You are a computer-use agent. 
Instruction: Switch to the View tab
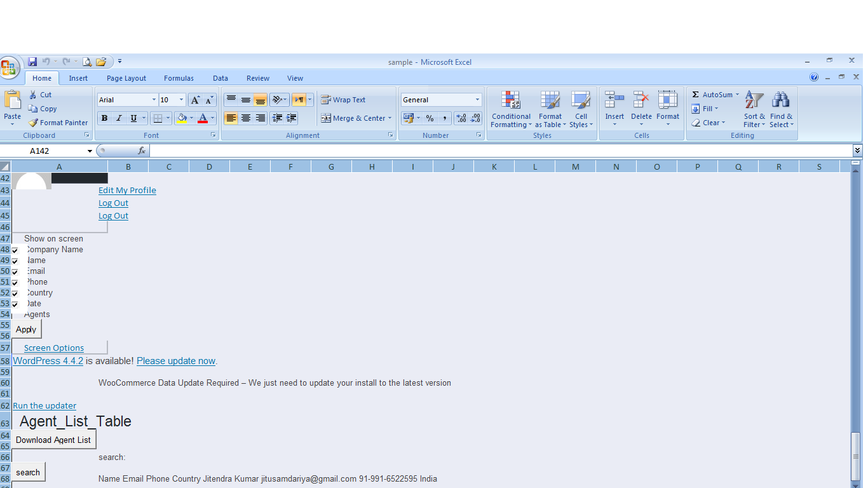point(295,78)
